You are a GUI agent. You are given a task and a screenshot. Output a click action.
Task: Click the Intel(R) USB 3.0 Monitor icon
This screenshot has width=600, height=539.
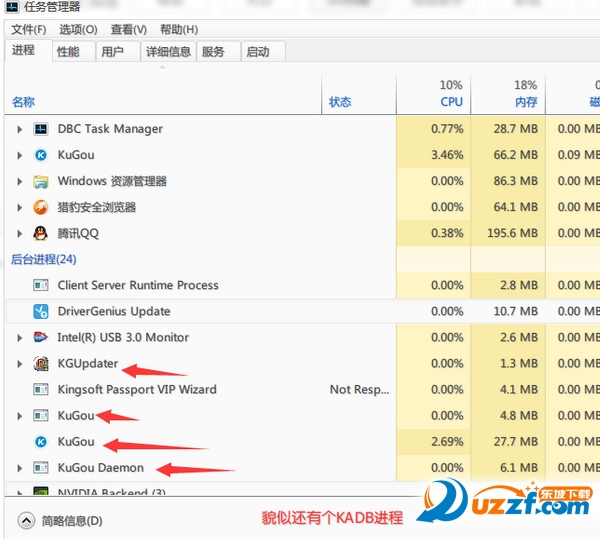(x=41, y=337)
